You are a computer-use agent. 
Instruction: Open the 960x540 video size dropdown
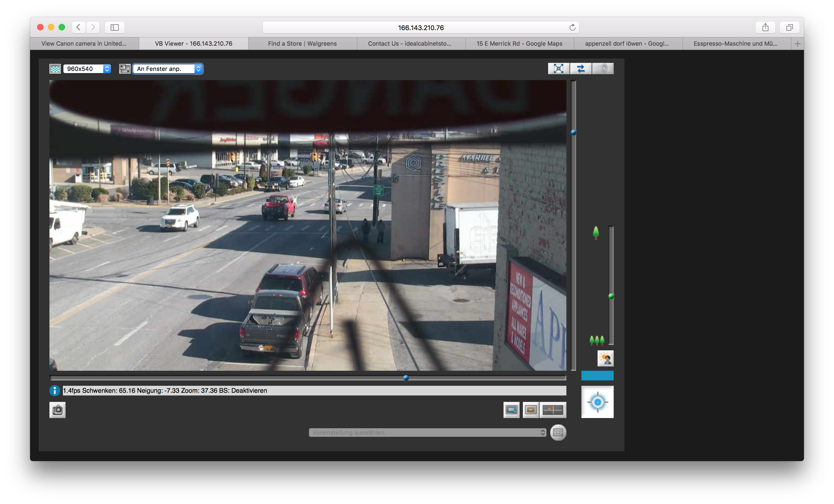(x=87, y=69)
